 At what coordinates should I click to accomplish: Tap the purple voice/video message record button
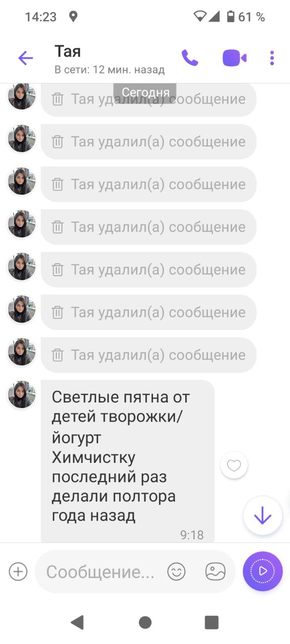coord(263,571)
